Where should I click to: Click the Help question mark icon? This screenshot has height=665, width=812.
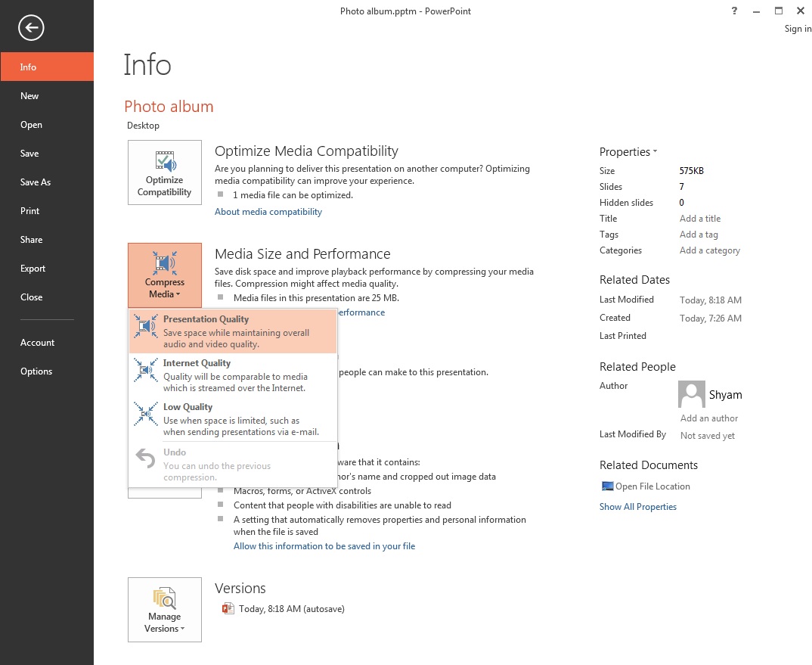(734, 11)
